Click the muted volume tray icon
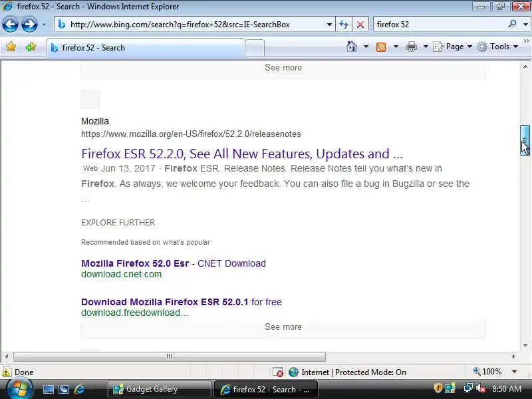This screenshot has width=532, height=399. point(481,388)
